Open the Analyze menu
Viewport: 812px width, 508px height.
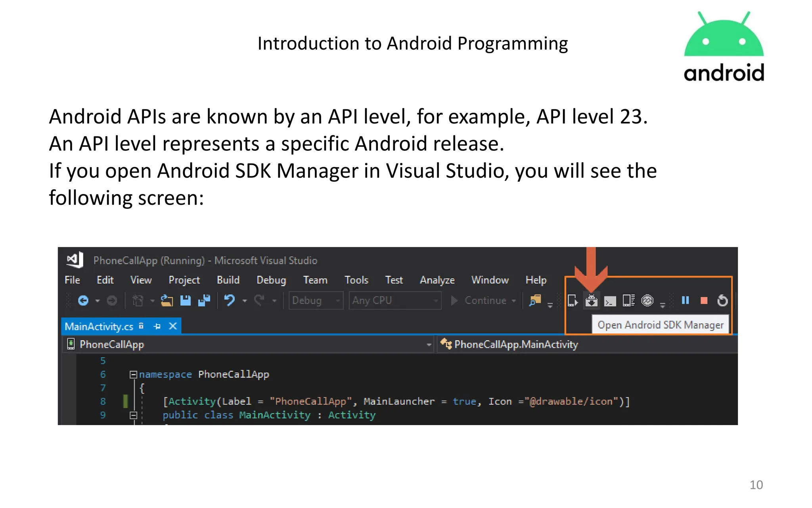pos(437,280)
